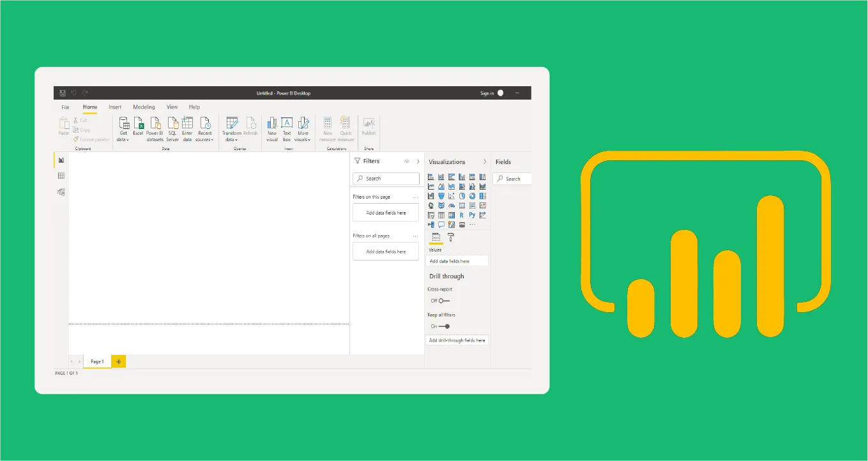Image resolution: width=868 pixels, height=461 pixels.
Task: Open the Get data dropdown
Action: 123,129
